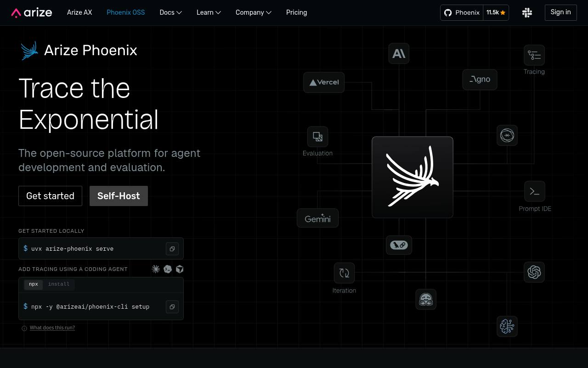Viewport: 588px width, 368px height.
Task: Expand the Learn dropdown menu
Action: pyautogui.click(x=209, y=12)
